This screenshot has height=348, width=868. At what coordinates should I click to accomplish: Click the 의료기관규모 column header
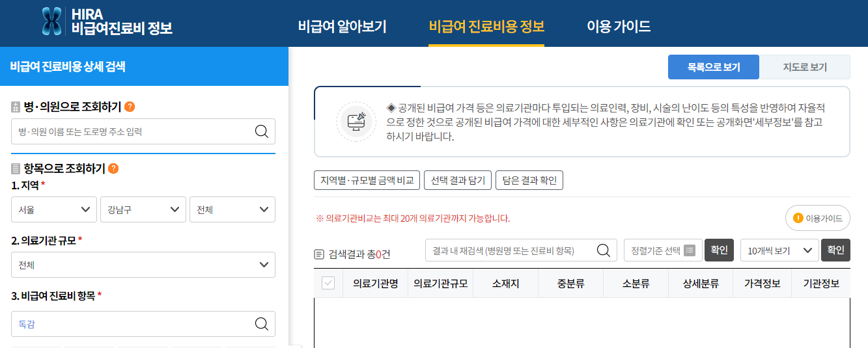point(441,284)
